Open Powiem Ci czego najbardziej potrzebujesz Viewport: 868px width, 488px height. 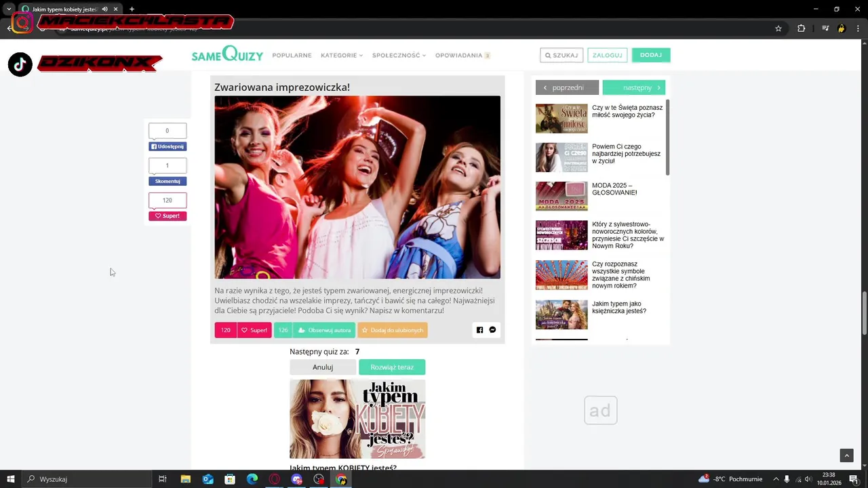coord(626,154)
